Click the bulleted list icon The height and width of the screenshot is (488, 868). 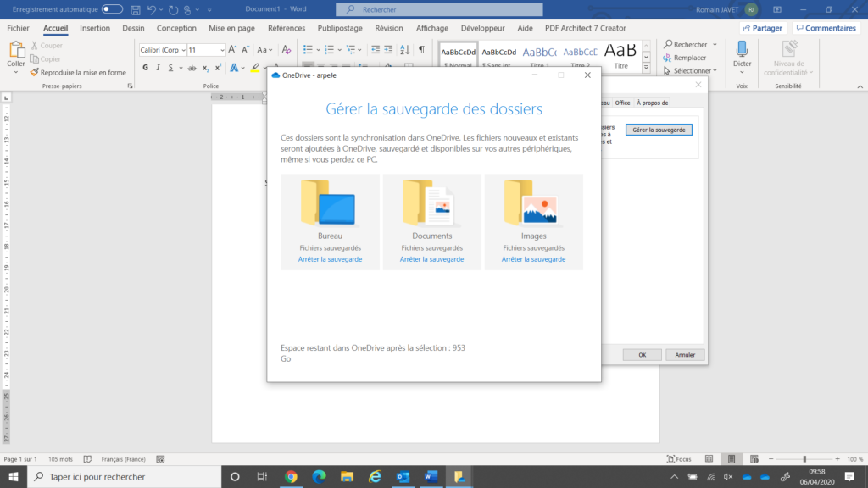[x=307, y=49]
